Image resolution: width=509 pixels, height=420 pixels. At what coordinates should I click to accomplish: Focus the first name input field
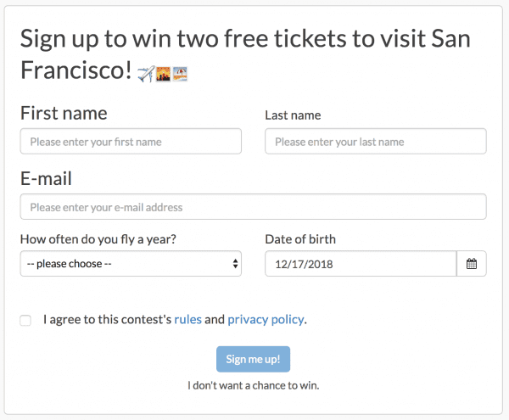coord(131,141)
